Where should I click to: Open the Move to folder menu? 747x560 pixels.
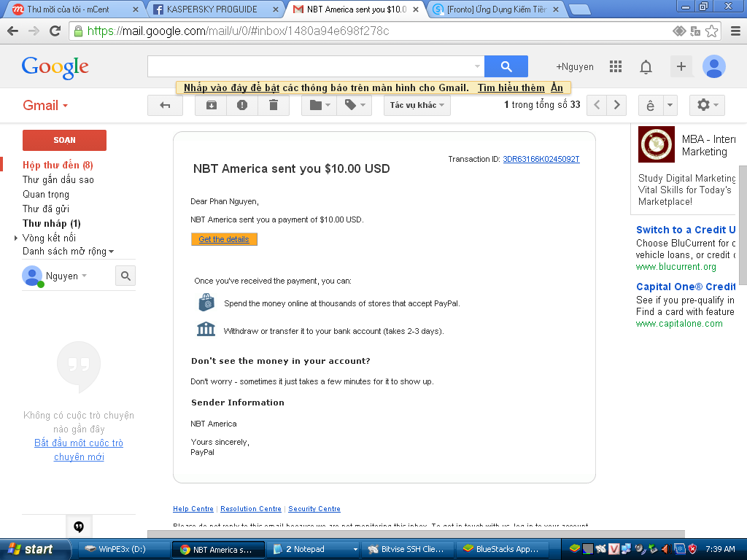coord(320,105)
